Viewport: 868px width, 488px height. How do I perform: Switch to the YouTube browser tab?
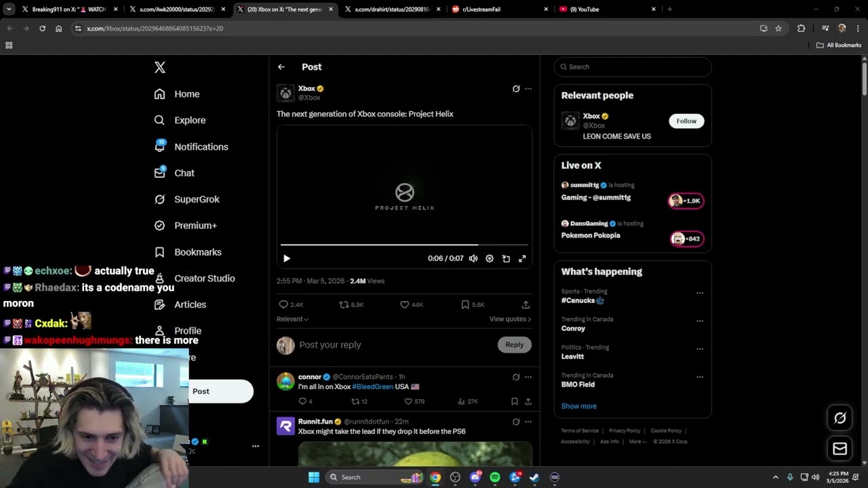[x=607, y=9]
